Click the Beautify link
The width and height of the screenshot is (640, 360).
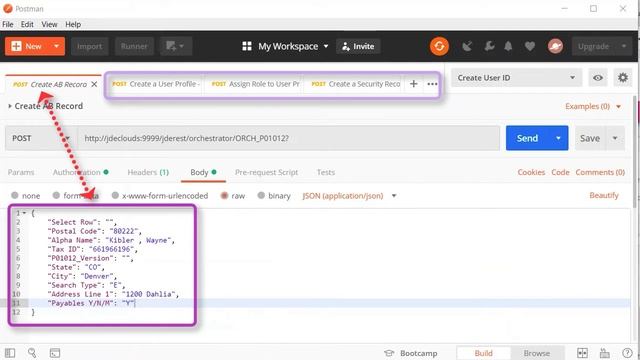(x=604, y=195)
